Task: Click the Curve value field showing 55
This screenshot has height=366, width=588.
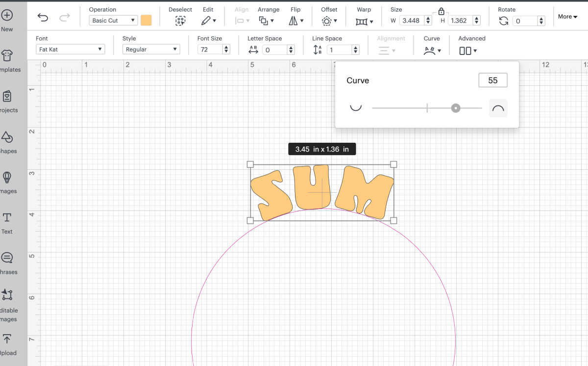Action: 493,80
